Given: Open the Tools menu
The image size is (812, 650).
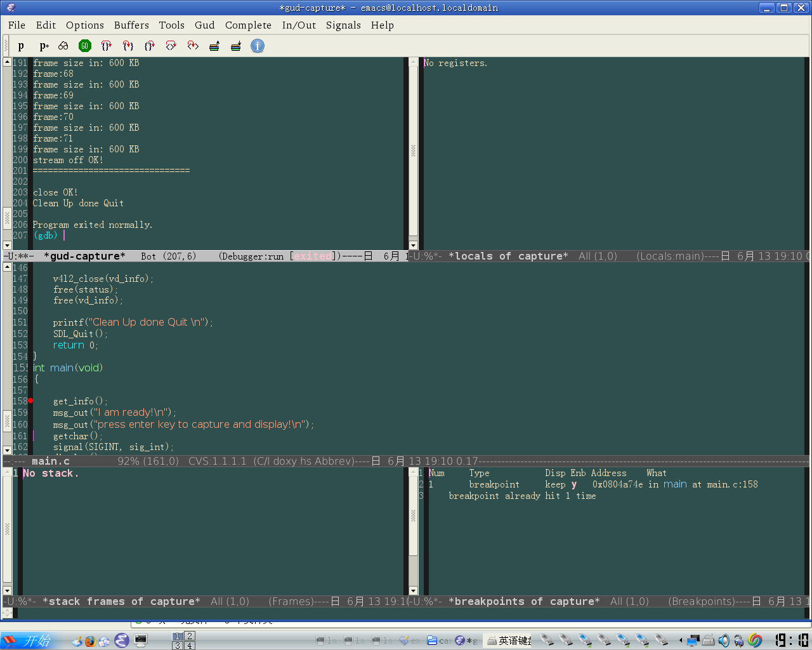Looking at the screenshot, I should point(171,25).
